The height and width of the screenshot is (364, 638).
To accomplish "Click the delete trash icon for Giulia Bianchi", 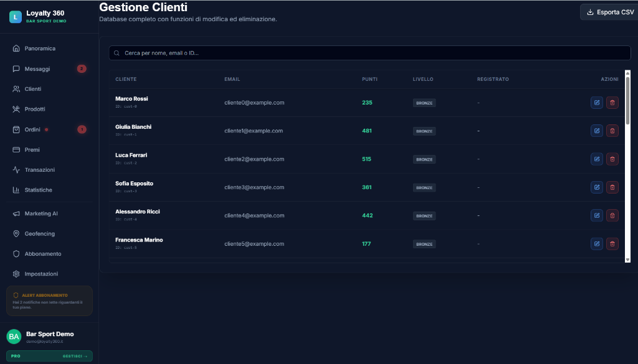I will tap(612, 131).
